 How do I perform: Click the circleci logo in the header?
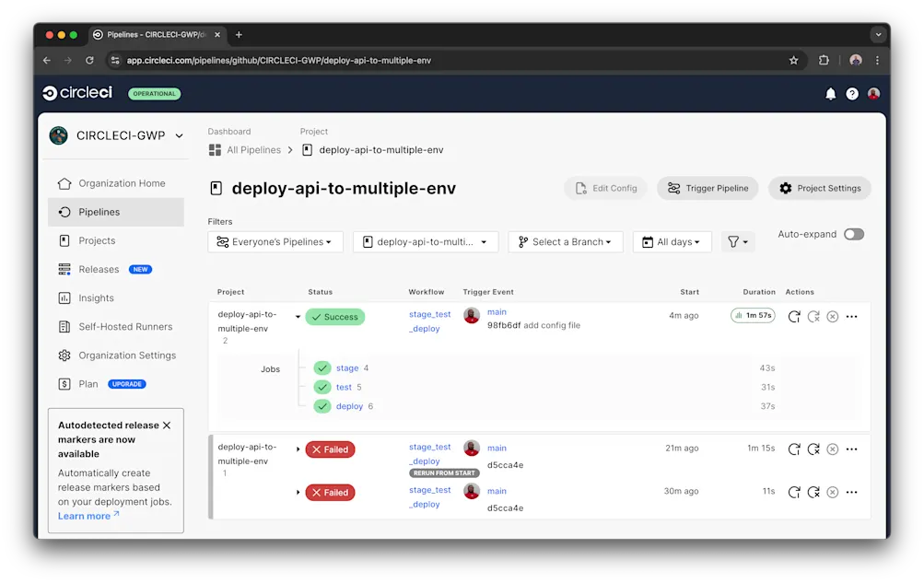76,93
